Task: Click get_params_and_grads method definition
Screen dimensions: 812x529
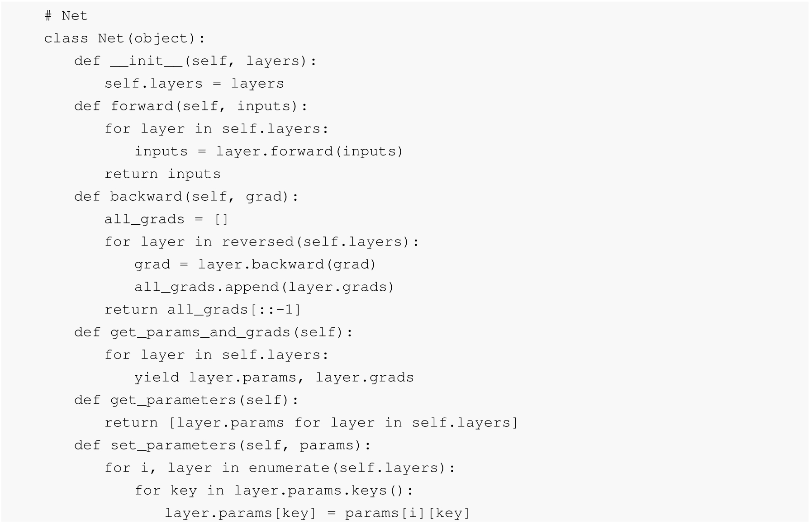Action: click(214, 332)
